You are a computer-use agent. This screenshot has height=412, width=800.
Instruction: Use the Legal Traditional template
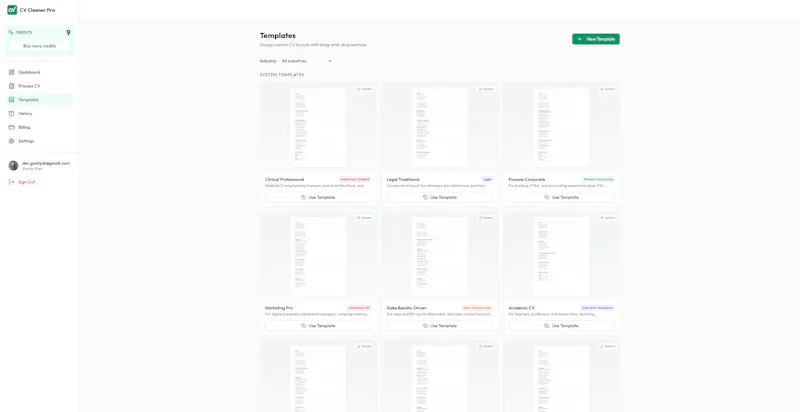point(440,197)
